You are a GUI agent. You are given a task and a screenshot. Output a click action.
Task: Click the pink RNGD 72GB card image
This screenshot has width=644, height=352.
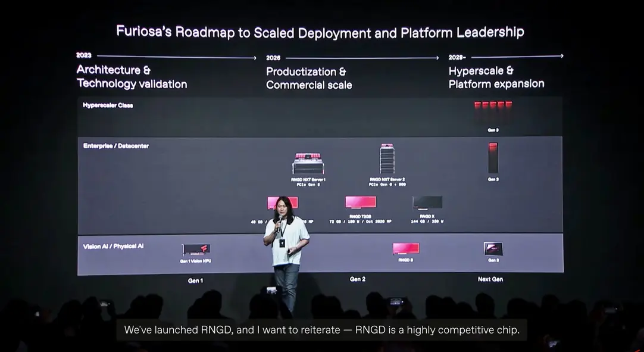point(360,203)
